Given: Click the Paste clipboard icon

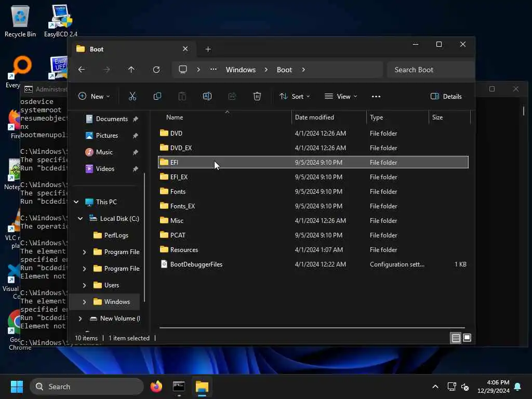Looking at the screenshot, I should [x=182, y=96].
